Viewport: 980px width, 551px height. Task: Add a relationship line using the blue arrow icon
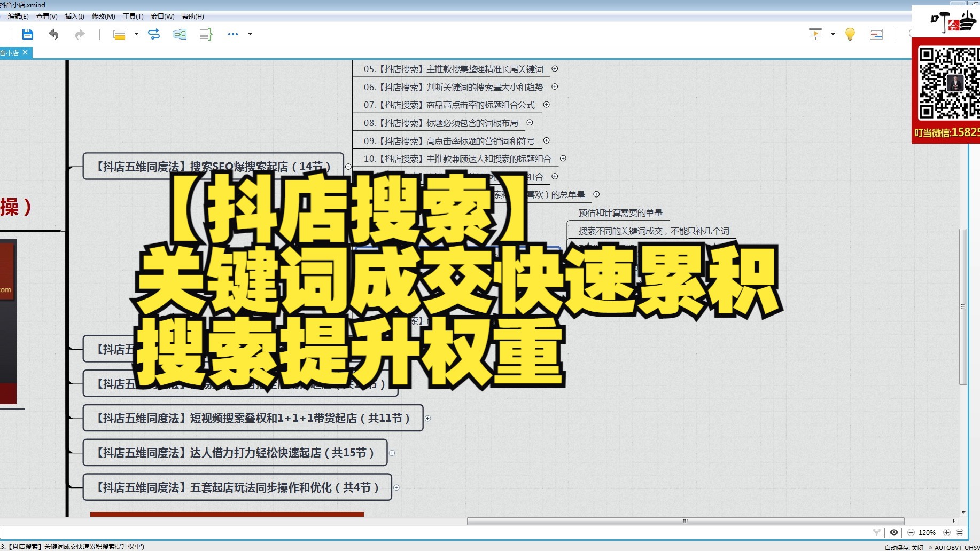coord(154,34)
